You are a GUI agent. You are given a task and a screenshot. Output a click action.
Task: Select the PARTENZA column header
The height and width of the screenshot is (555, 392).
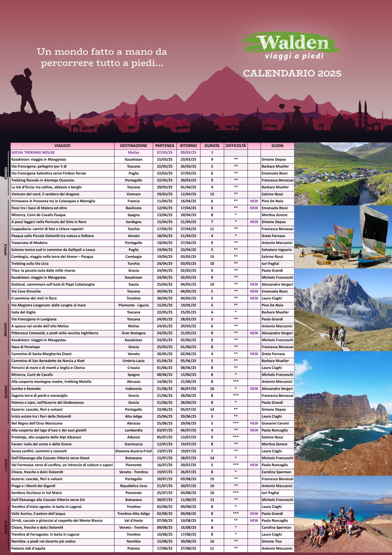click(165, 146)
